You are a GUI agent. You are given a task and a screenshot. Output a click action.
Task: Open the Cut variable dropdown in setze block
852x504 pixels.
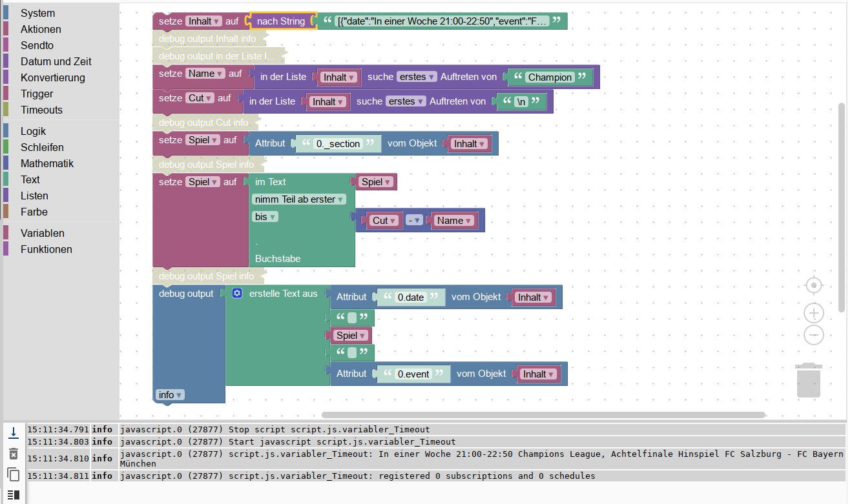(x=200, y=98)
